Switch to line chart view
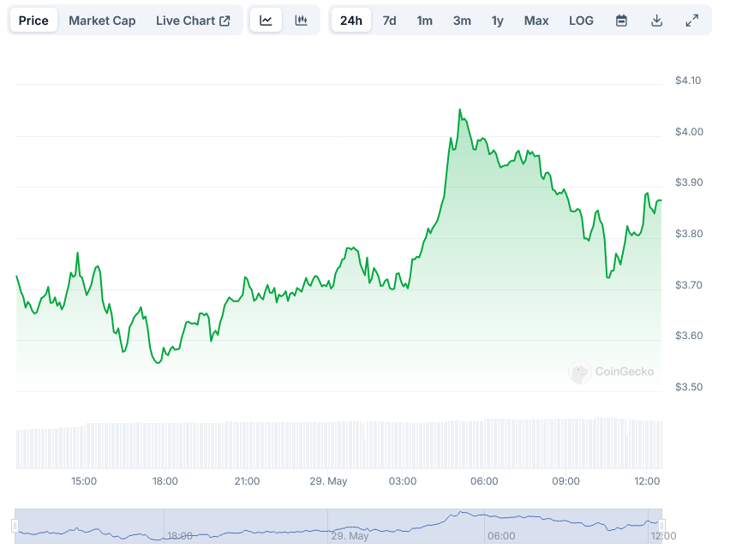The width and height of the screenshot is (736, 560). click(266, 21)
